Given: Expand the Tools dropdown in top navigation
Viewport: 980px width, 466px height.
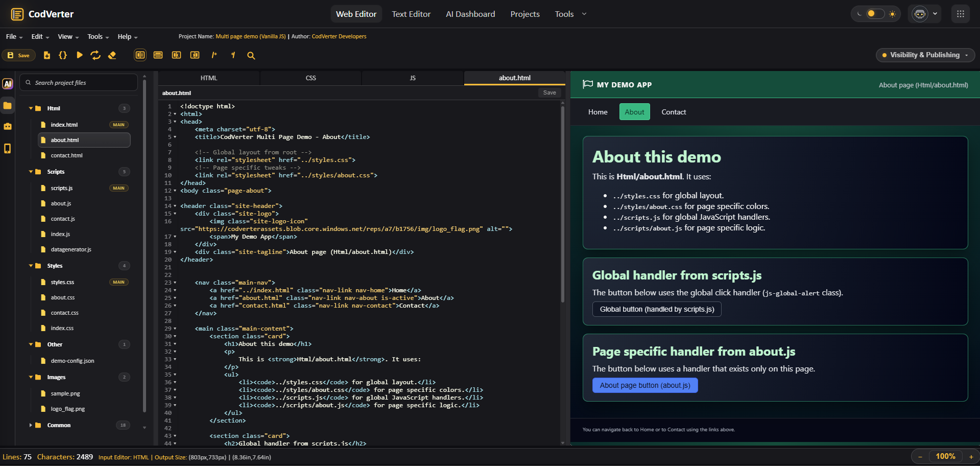Looking at the screenshot, I should pyautogui.click(x=570, y=14).
